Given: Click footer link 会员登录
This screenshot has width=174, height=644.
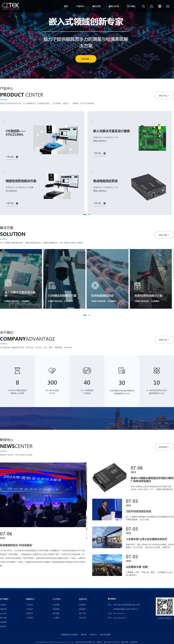Looking at the screenshot, I should click(82, 605).
